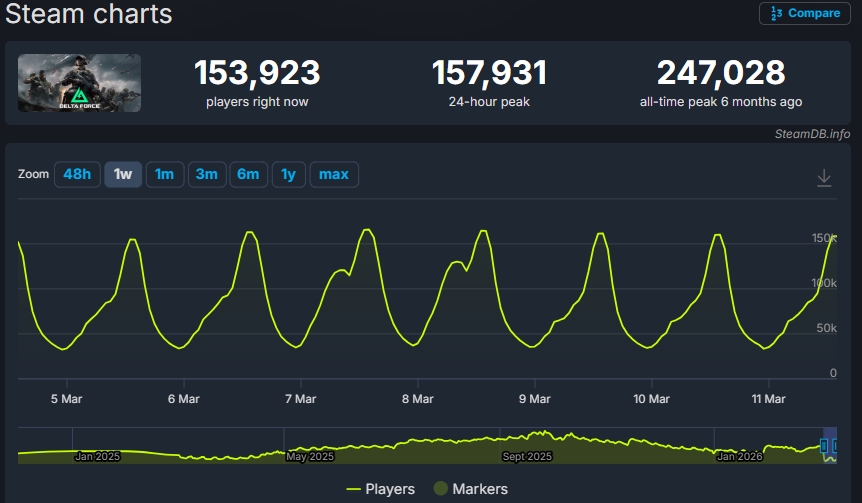Click the left navigator range handle
Screen dimensions: 862x503
pos(826,445)
